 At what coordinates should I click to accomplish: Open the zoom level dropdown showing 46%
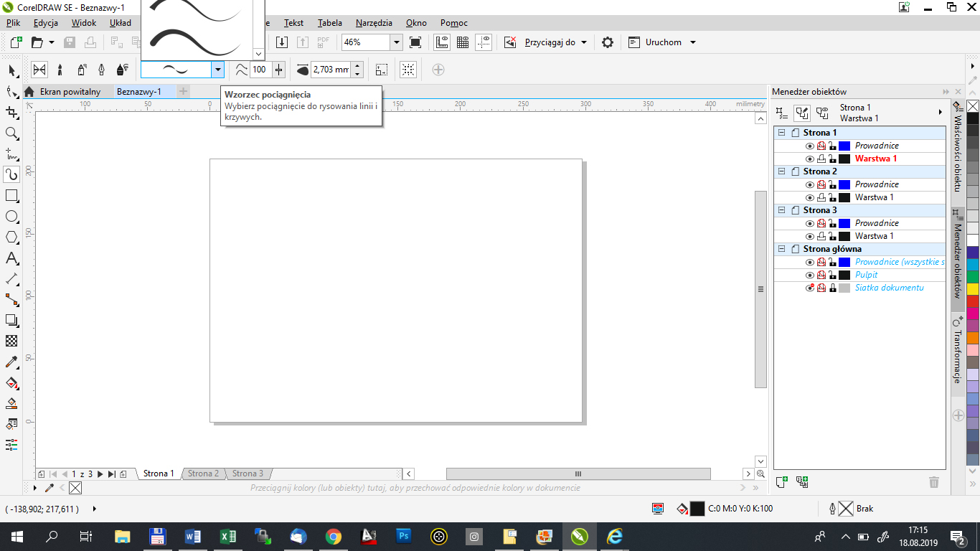(396, 42)
